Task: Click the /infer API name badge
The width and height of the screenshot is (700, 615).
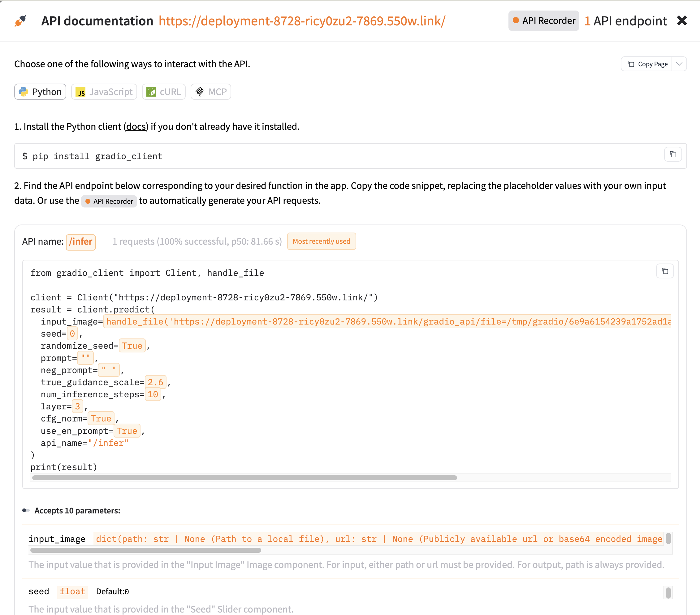Action: pyautogui.click(x=81, y=242)
